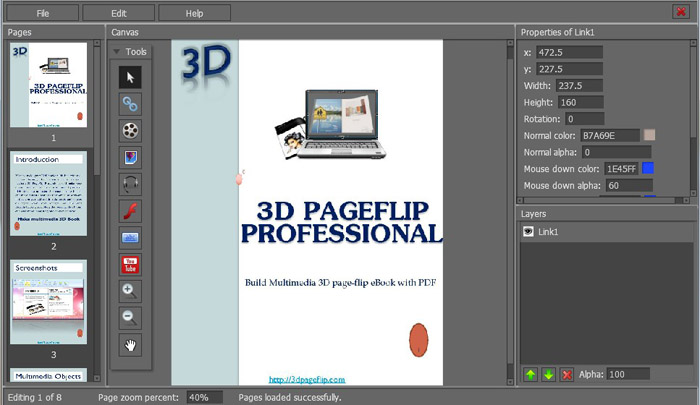Image resolution: width=700 pixels, height=405 pixels.
Task: Select the Multimedia Objects page thumbnail
Action: point(49,375)
